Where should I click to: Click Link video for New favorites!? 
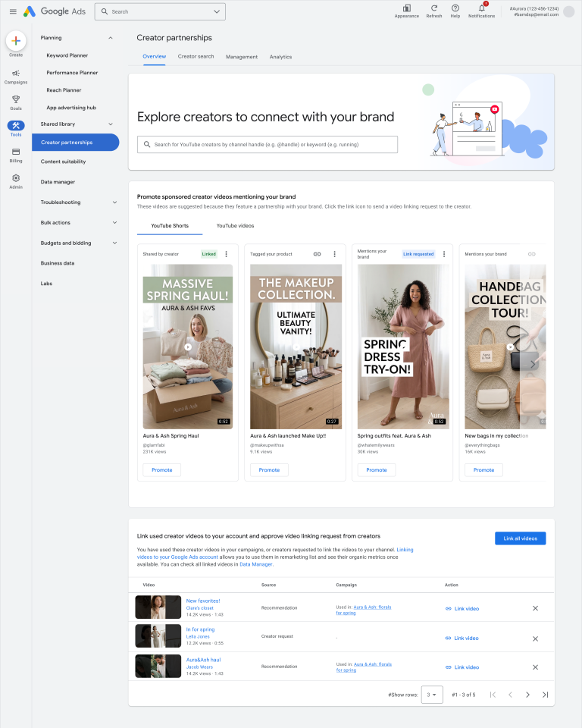pyautogui.click(x=462, y=609)
